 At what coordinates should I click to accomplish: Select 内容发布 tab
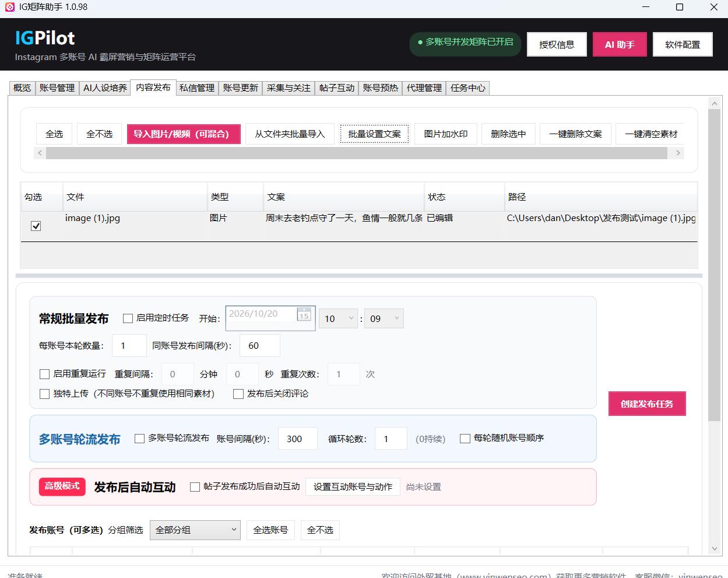pos(153,87)
